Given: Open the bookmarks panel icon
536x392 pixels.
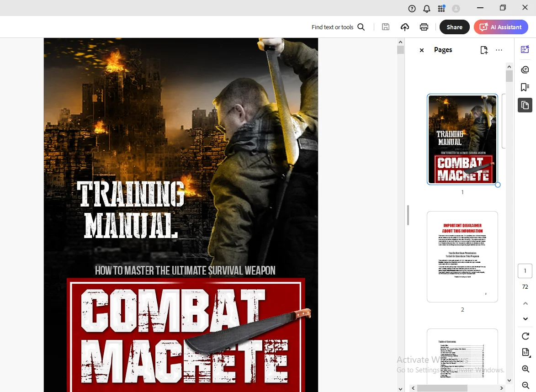Looking at the screenshot, I should 525,87.
